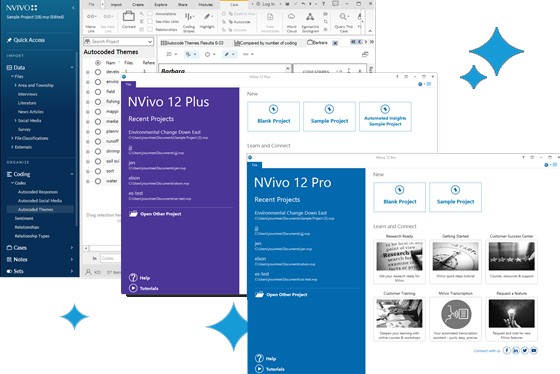
Task: Collapse the Coding section in the sidebar
Action: coord(72,174)
